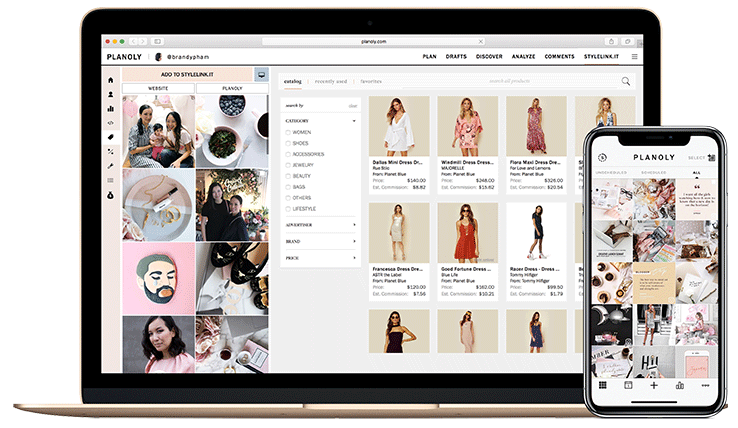The image size is (738, 428).
Task: Open the hamburger menu in Planoly header
Action: [634, 57]
